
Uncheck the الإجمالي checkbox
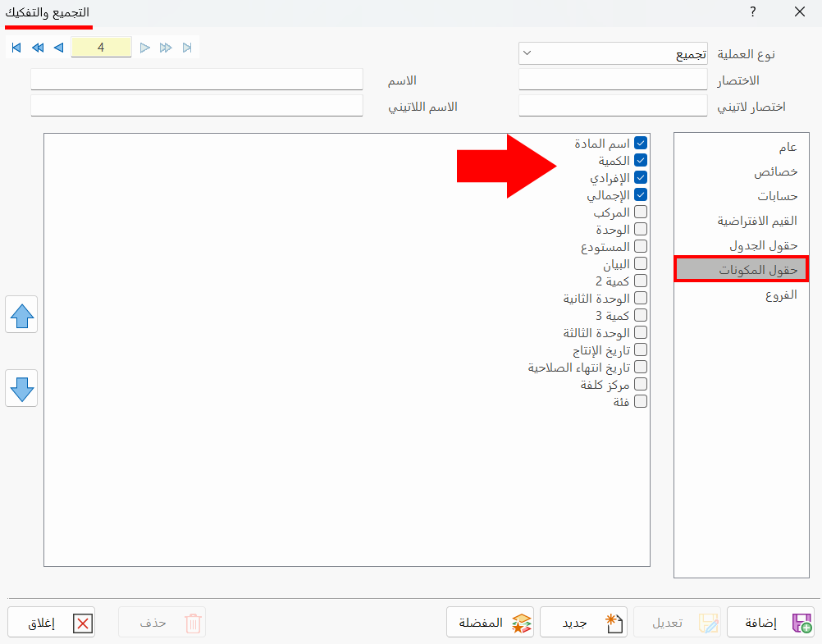pyautogui.click(x=641, y=194)
